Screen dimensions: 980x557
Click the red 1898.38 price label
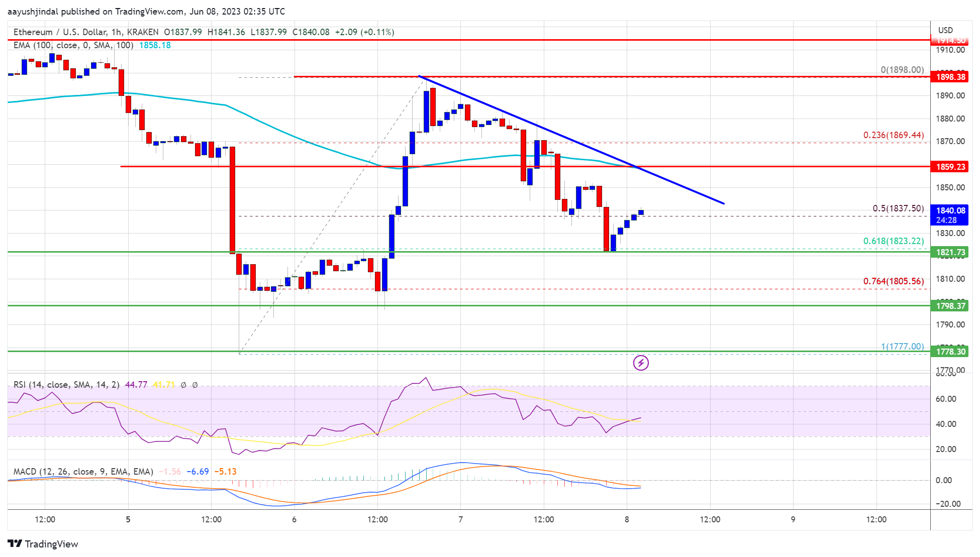(949, 77)
